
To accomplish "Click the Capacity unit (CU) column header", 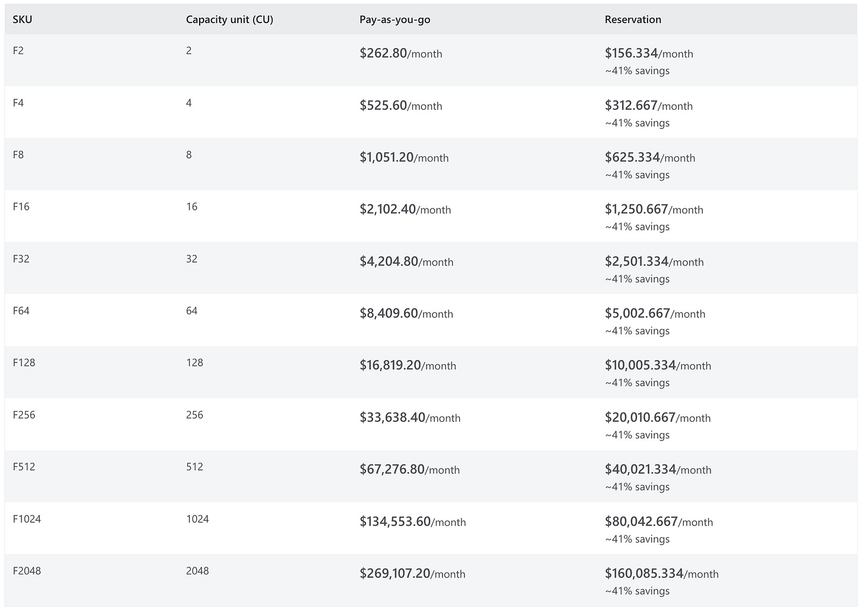I will pyautogui.click(x=229, y=20).
